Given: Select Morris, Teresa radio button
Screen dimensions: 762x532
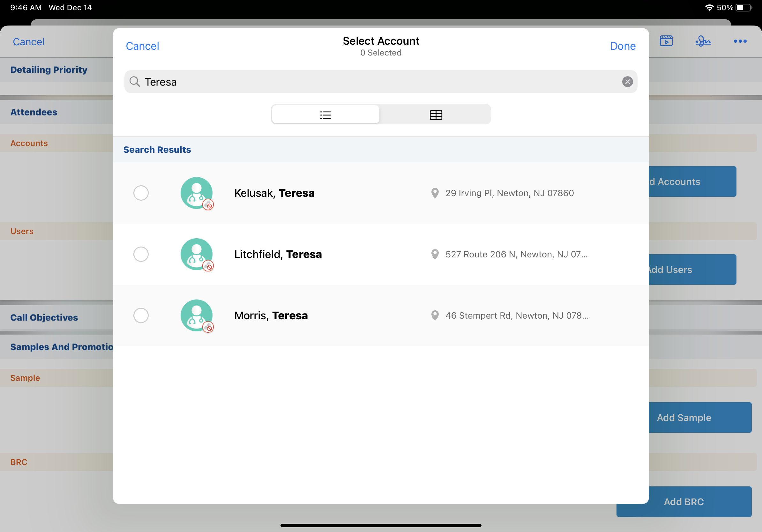Looking at the screenshot, I should pyautogui.click(x=141, y=315).
